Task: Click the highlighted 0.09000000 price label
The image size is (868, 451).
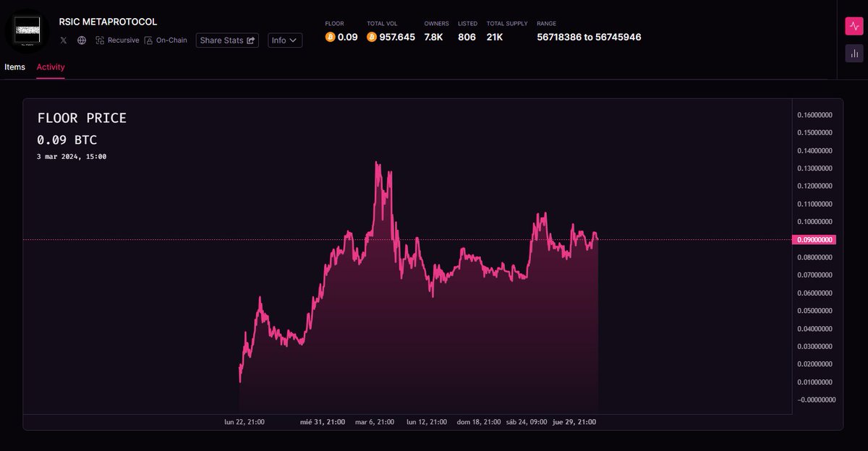Action: point(814,239)
